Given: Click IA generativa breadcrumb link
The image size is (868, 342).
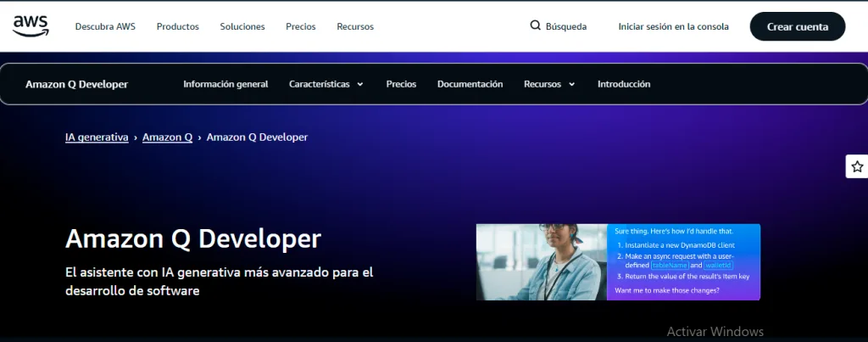Looking at the screenshot, I should (97, 137).
